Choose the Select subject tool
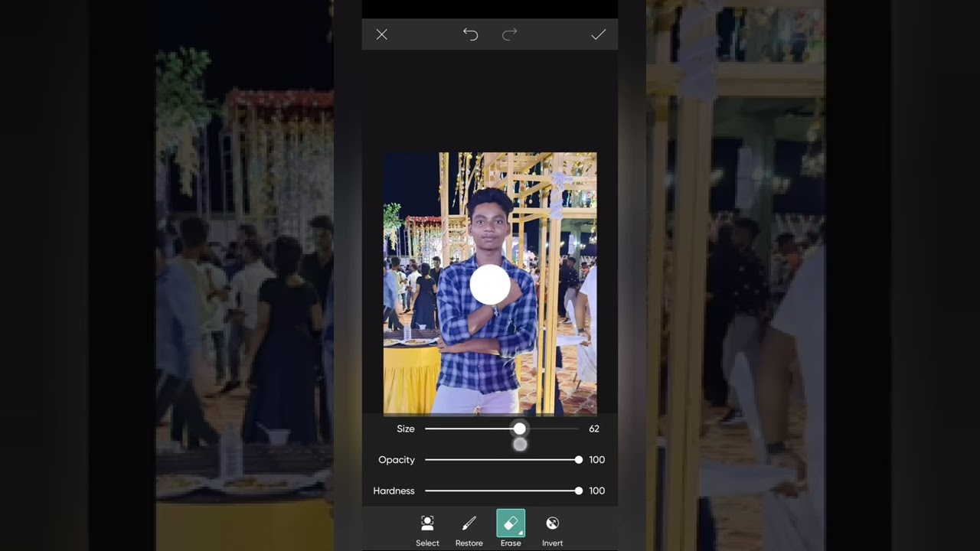This screenshot has width=980, height=551. point(427,530)
